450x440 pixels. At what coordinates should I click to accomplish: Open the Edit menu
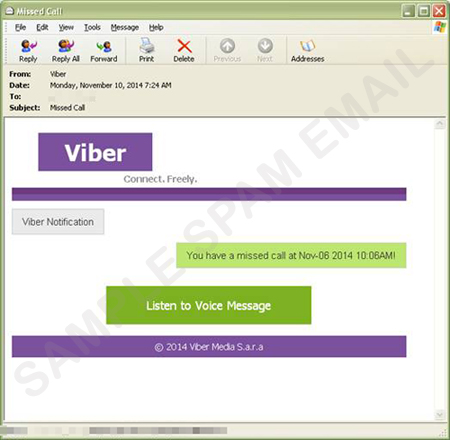pyautogui.click(x=42, y=27)
